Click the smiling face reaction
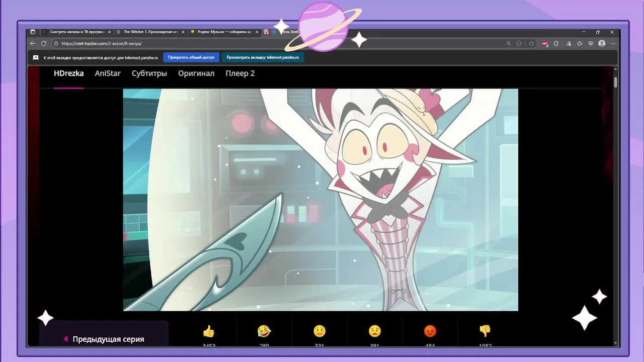 (x=319, y=331)
